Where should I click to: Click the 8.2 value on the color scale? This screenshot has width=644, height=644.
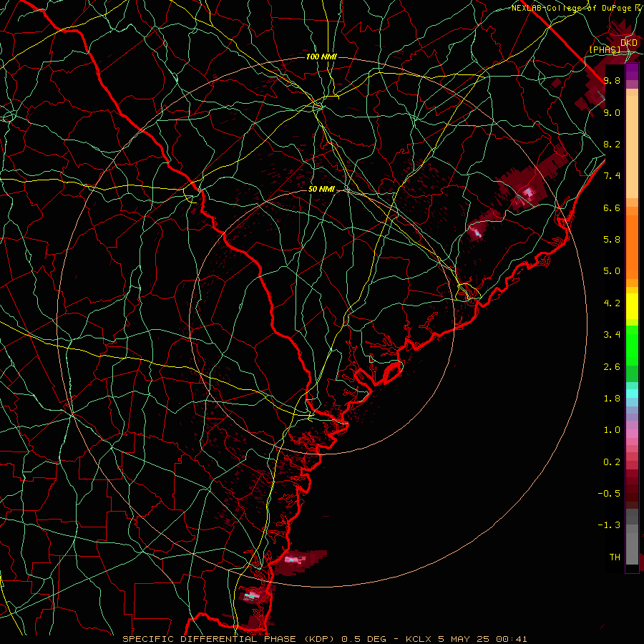(612, 144)
